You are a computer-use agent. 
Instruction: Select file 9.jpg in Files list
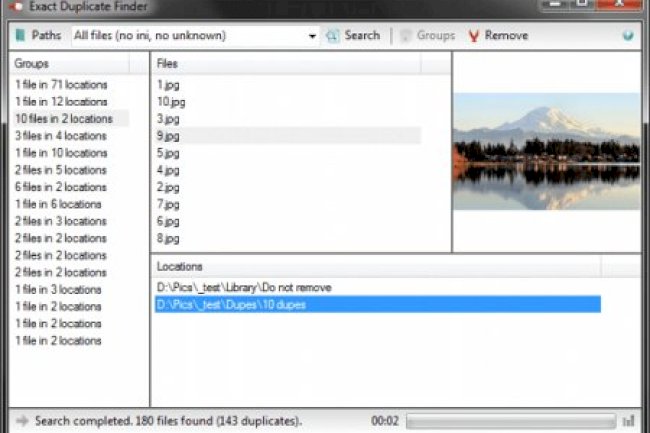pyautogui.click(x=169, y=136)
